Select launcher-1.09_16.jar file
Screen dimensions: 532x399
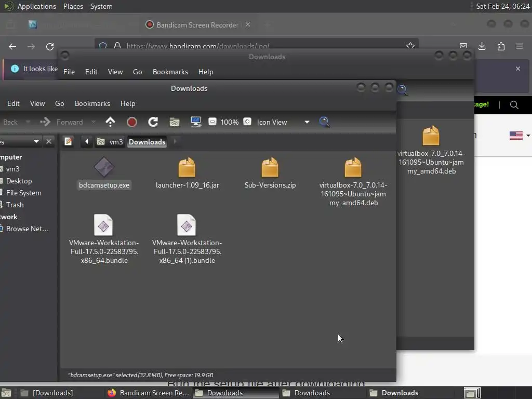(x=187, y=173)
